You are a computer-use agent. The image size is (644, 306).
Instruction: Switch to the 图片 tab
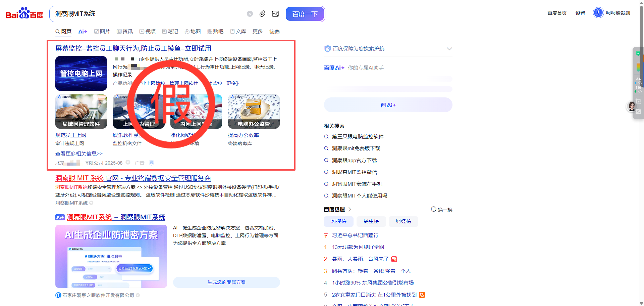102,32
